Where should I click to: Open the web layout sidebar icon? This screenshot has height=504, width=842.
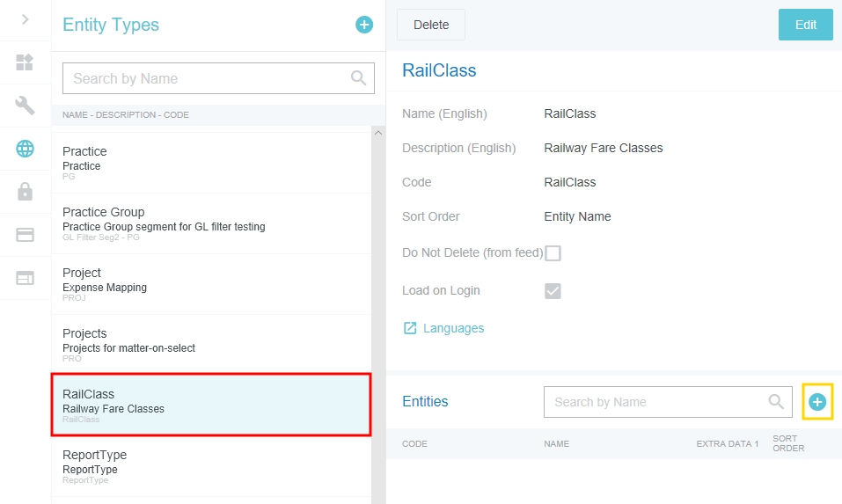coord(25,278)
